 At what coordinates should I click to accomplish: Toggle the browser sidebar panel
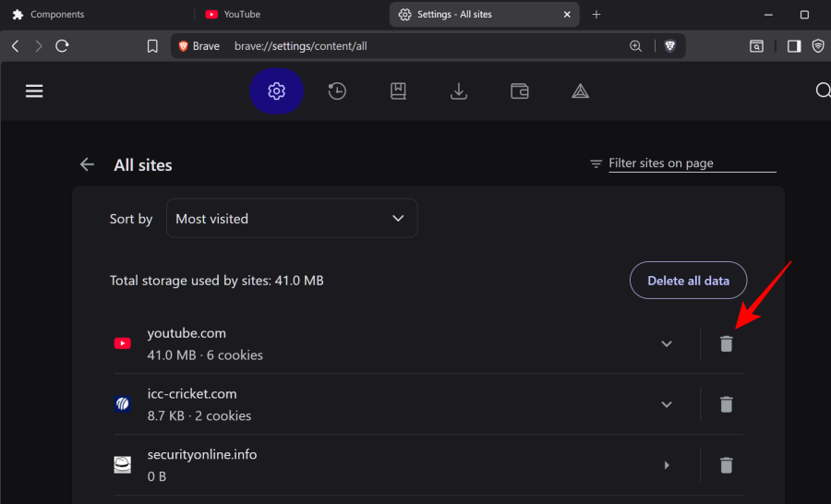[793, 46]
